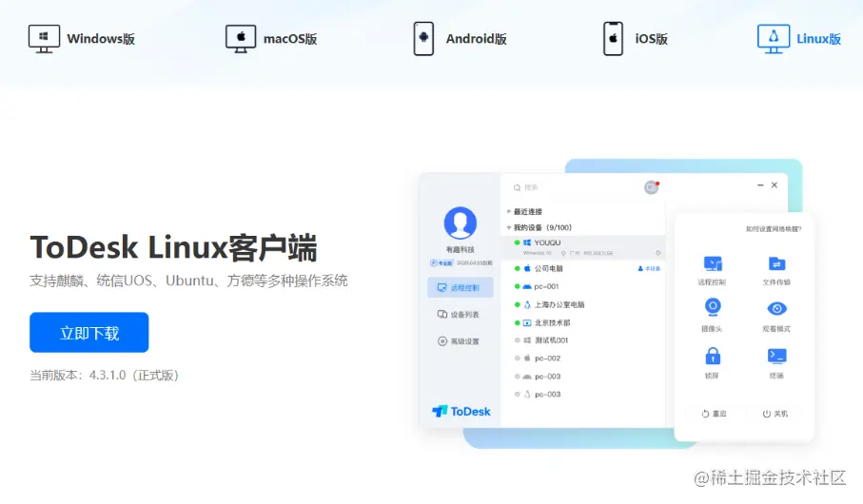Viewport: 863px width, 504px height.
Task: Start 远程控制 from the action panel
Action: coord(713,270)
